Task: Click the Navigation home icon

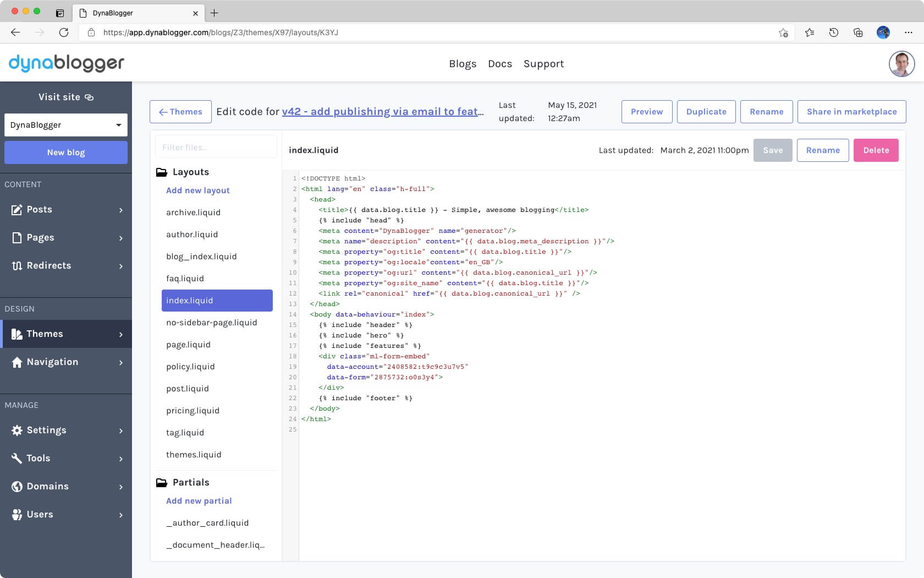Action: (16, 362)
